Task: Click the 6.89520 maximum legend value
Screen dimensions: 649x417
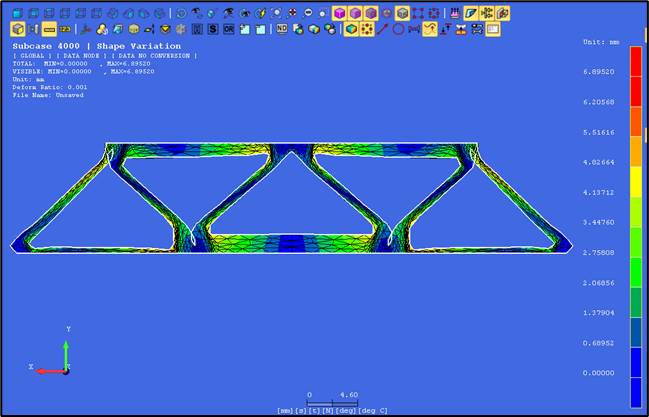Action: (599, 72)
